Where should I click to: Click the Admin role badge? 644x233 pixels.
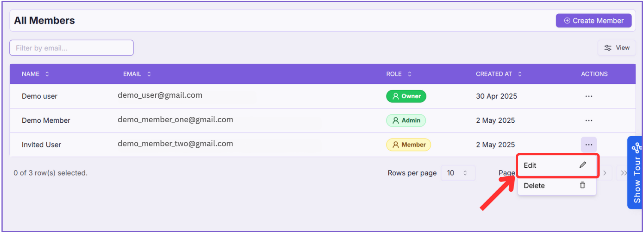coord(406,121)
